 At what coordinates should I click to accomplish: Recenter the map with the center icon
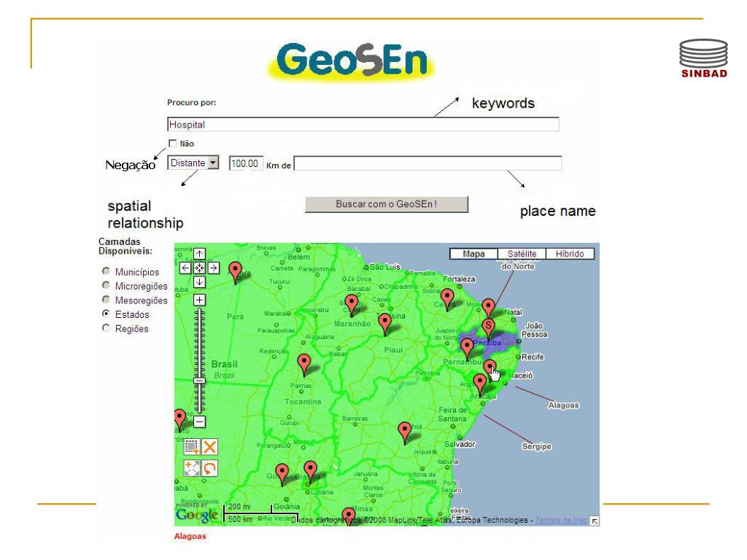[200, 268]
